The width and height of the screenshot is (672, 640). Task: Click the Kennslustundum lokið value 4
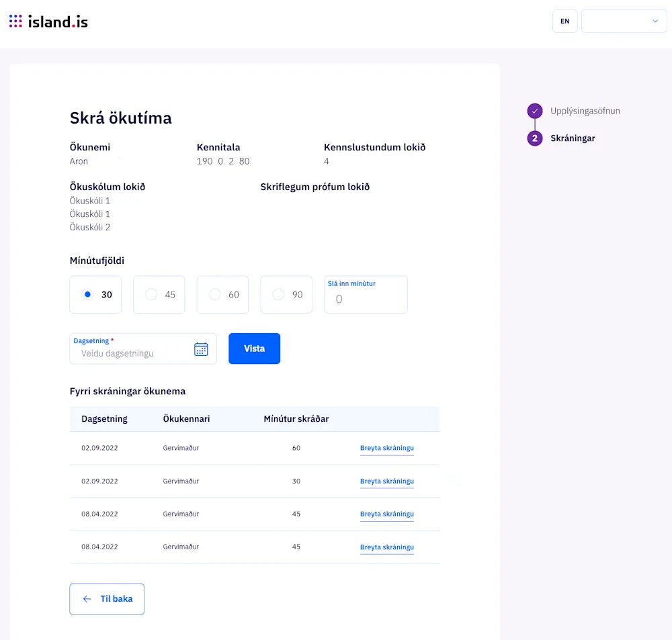pos(327,161)
